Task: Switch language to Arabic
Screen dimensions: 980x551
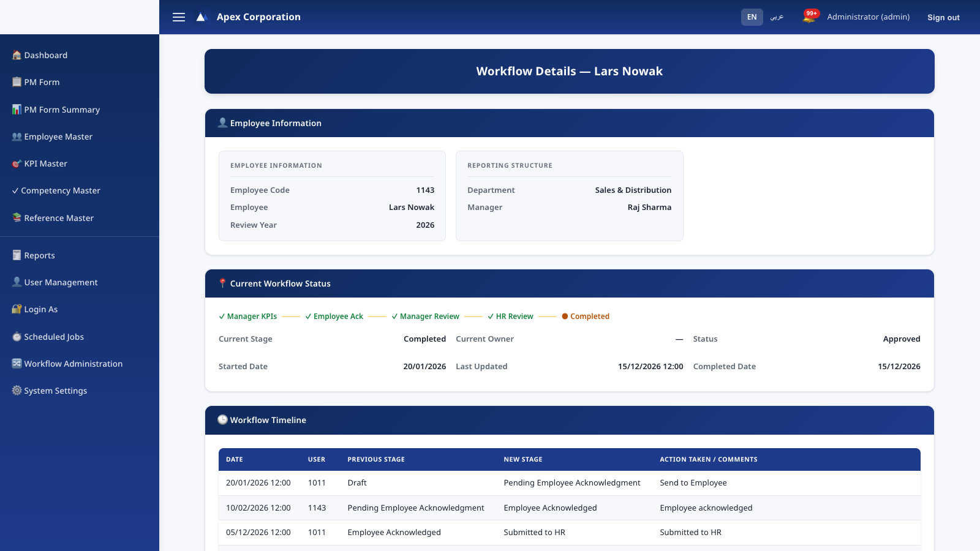Action: [x=777, y=17]
